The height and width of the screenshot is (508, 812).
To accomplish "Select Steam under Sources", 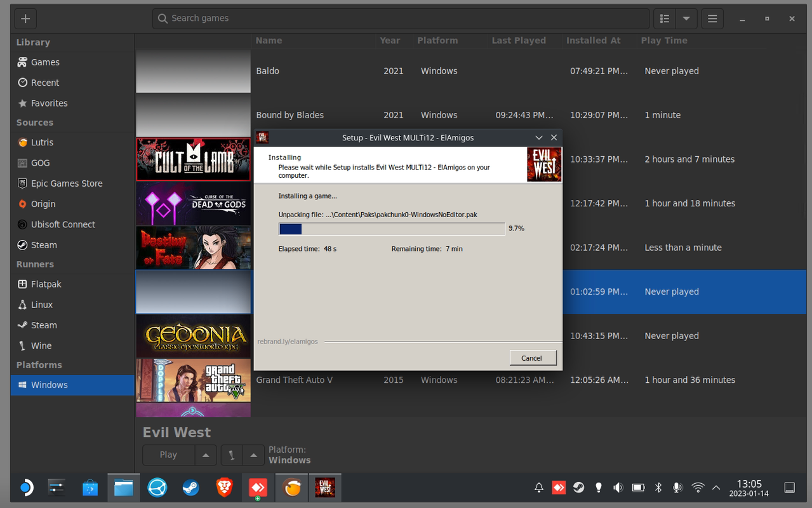I will [x=72, y=244].
